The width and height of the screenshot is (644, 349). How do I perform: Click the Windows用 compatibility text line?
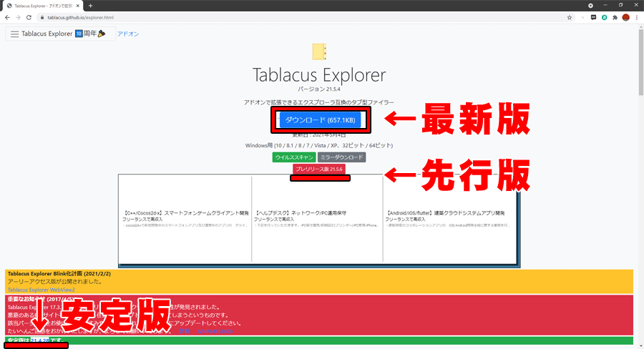pyautogui.click(x=319, y=145)
